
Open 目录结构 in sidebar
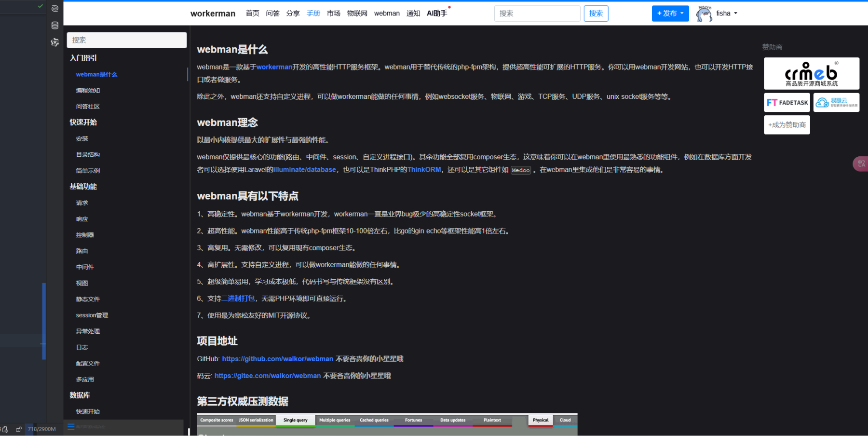tap(88, 154)
